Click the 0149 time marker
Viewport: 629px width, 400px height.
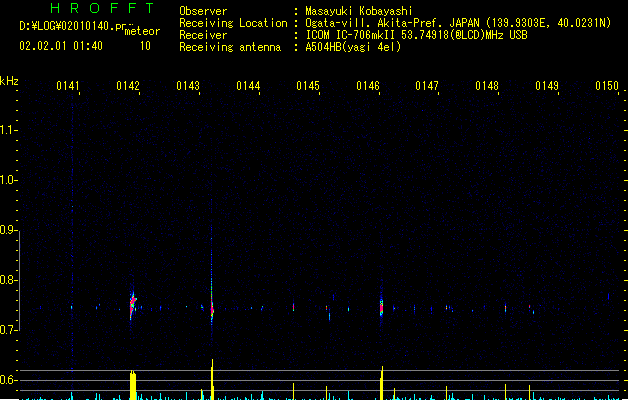[547, 86]
